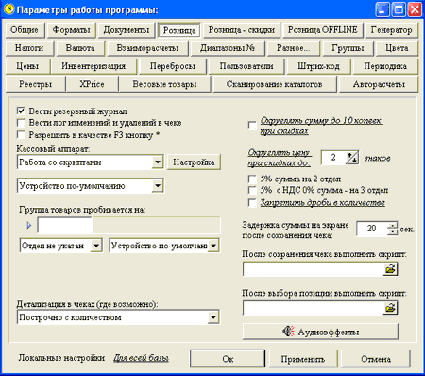
Task: Open rounding digits dropdown showing 2
Action: 352,157
